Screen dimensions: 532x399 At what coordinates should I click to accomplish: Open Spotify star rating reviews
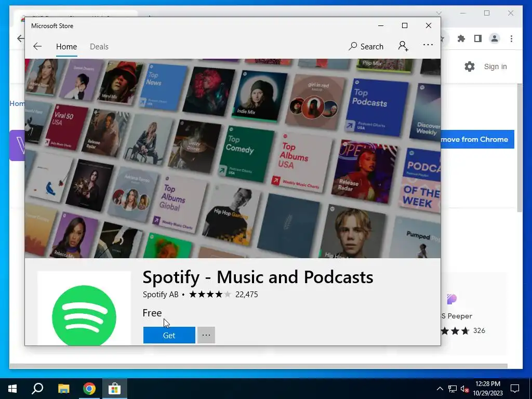[x=210, y=294]
